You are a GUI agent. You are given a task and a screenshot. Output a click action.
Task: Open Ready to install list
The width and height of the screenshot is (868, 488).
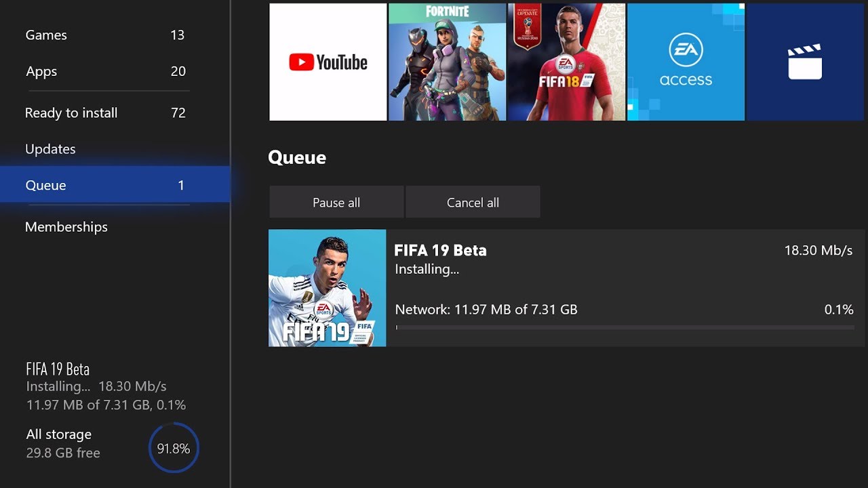[105, 113]
